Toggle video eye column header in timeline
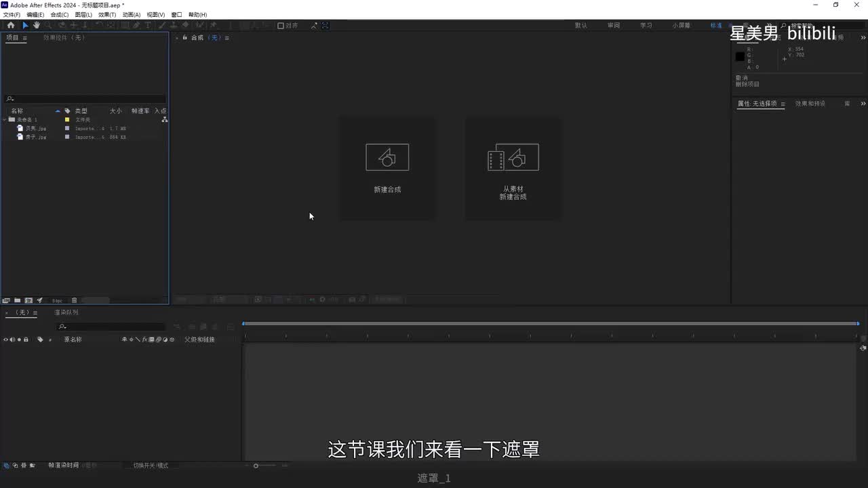Image resolution: width=868 pixels, height=488 pixels. click(5, 340)
